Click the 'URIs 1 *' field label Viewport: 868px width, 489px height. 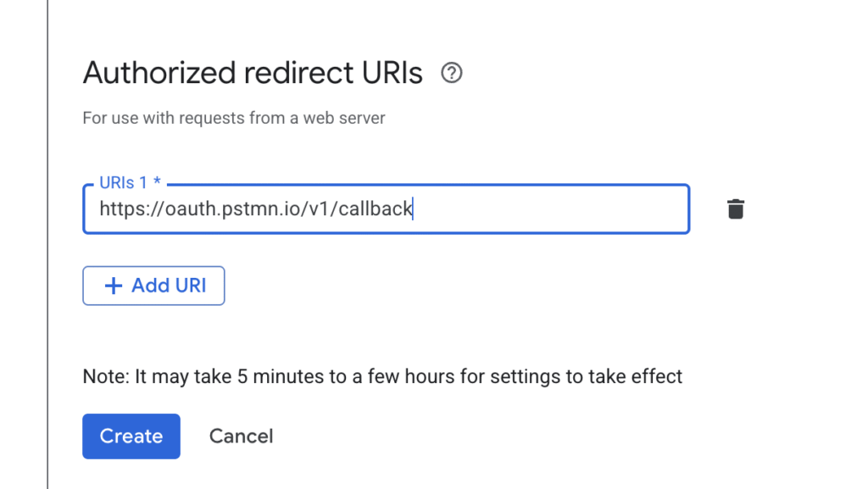pos(130,182)
